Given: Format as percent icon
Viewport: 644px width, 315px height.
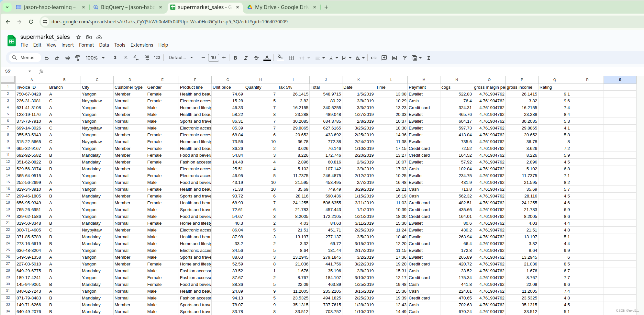Looking at the screenshot, I should [x=126, y=58].
